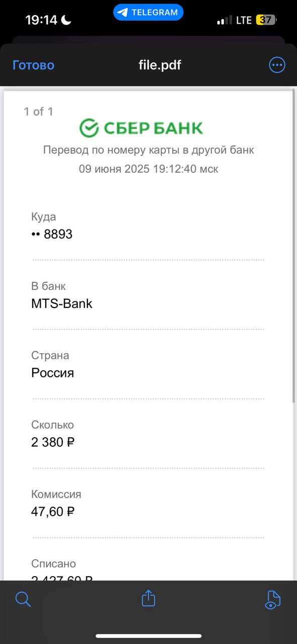
Task: Tap the page indicator 1 of 1
Action: click(x=38, y=112)
